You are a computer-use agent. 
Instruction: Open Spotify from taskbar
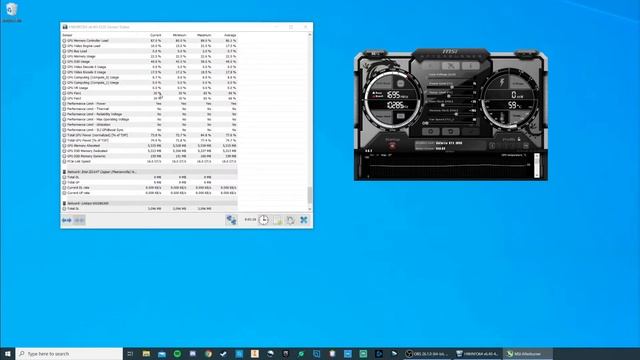(x=177, y=353)
